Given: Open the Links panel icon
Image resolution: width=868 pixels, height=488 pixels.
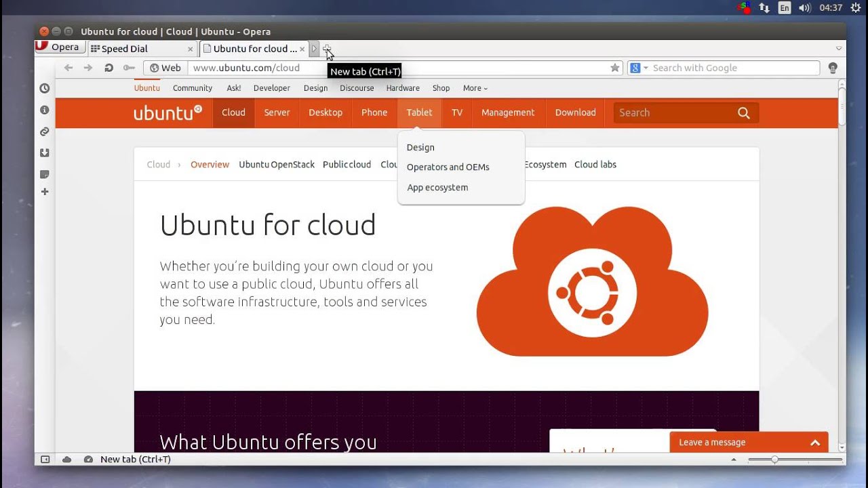Looking at the screenshot, I should tap(45, 131).
